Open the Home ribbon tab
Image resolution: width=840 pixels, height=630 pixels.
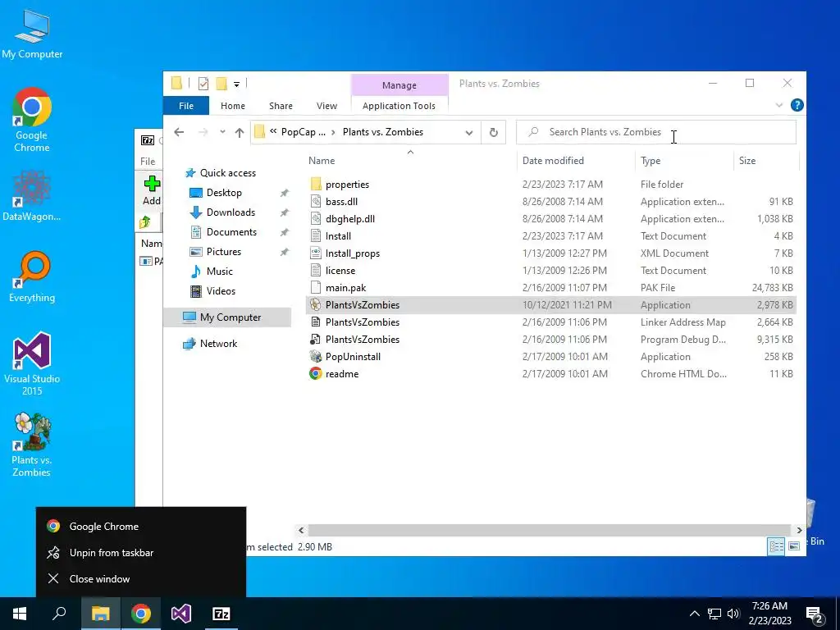(x=232, y=106)
